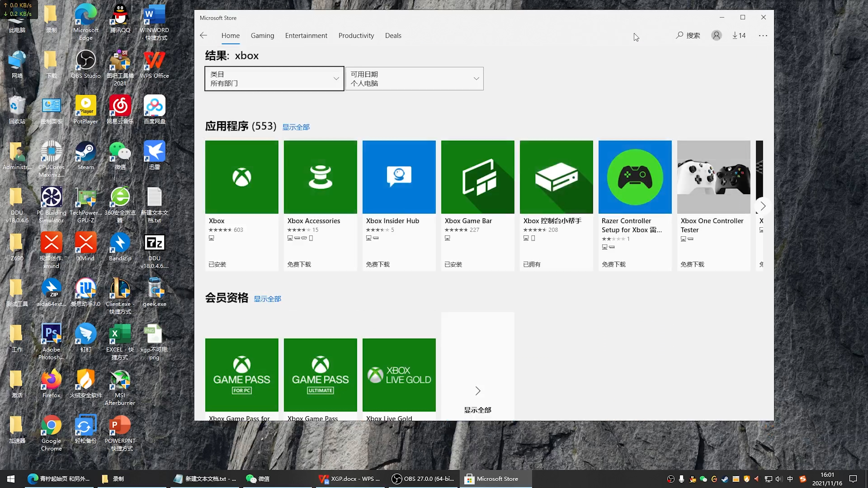
Task: Click 免费下载 under Razer Controller Setup
Action: coord(614,264)
